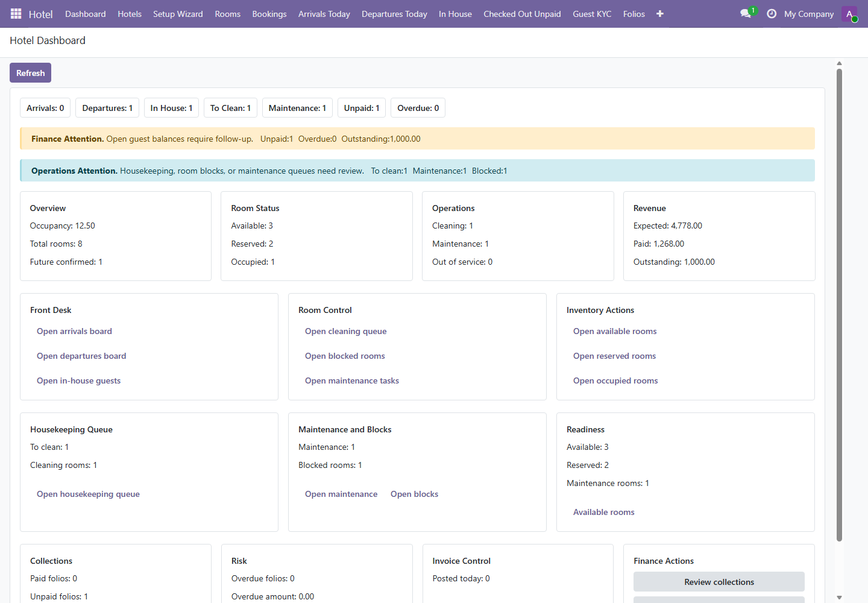Click Unpaid folios: 1 text
This screenshot has width=868, height=603.
click(59, 596)
